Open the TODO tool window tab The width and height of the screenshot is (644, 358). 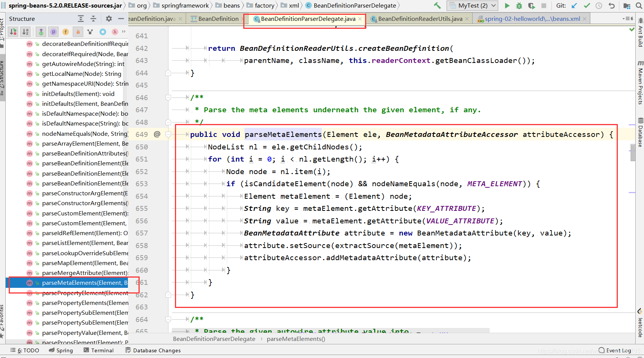(25, 350)
